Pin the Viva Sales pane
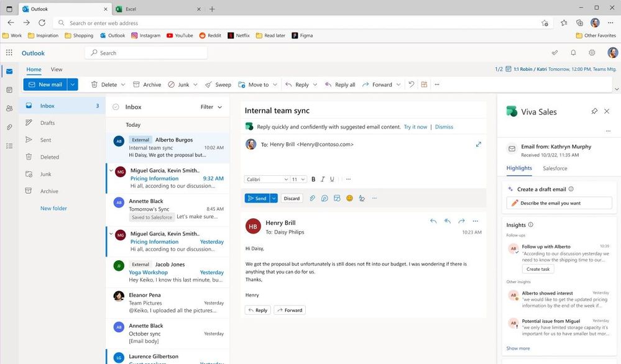The image size is (621, 364). click(x=594, y=111)
